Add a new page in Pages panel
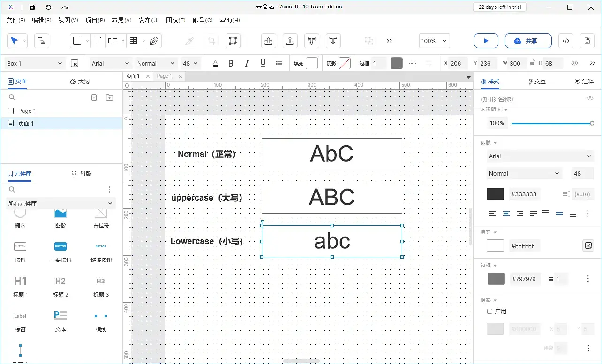602x364 pixels. pyautogui.click(x=94, y=97)
